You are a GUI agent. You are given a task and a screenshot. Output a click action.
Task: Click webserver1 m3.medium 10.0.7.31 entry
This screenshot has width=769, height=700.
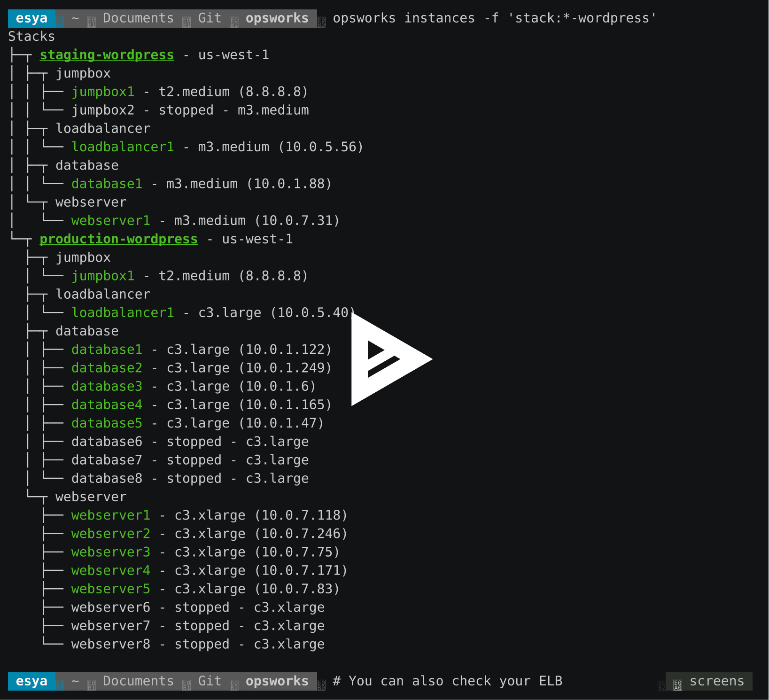(x=205, y=221)
